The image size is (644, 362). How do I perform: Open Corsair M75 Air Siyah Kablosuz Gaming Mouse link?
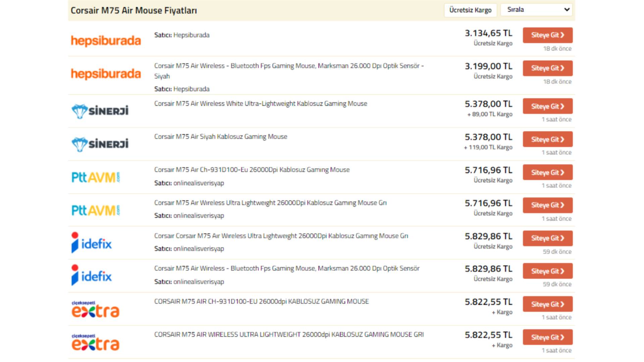(x=220, y=137)
